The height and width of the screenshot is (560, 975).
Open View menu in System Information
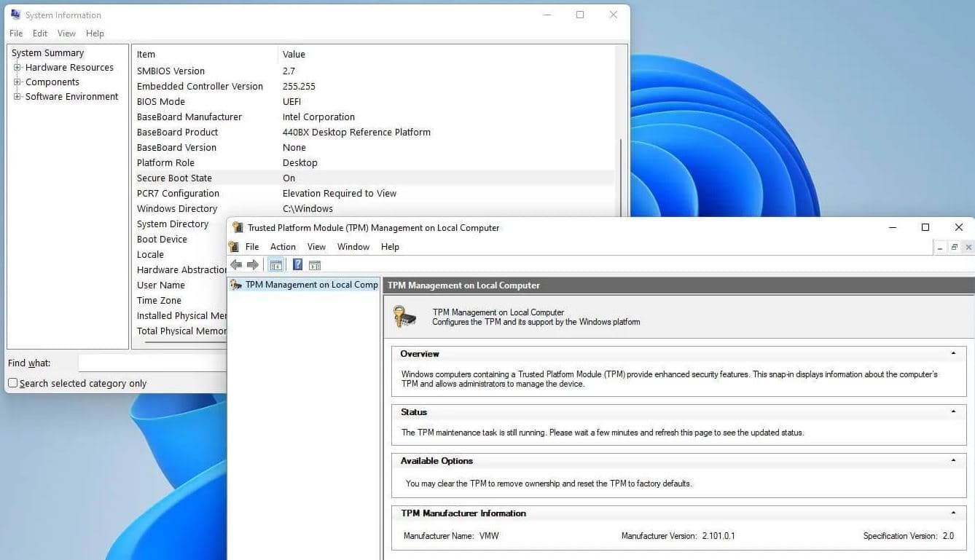click(x=66, y=33)
